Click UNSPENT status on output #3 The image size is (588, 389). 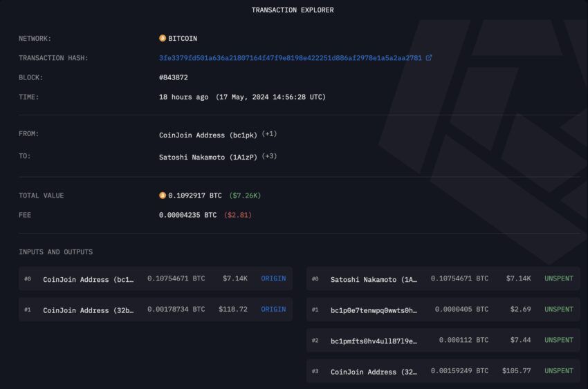click(558, 371)
